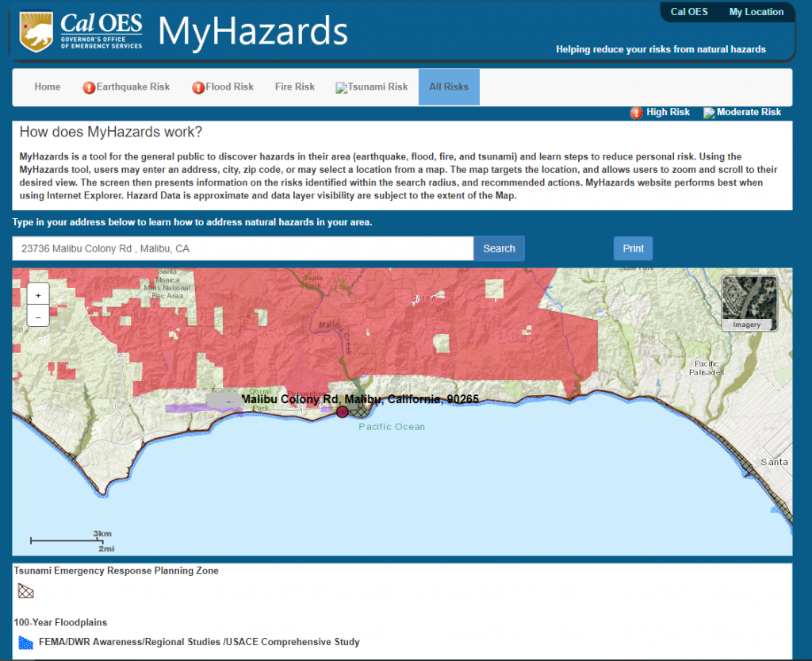Click the Flood Risk warning icon
Viewport: 812px width, 661px height.
click(198, 87)
